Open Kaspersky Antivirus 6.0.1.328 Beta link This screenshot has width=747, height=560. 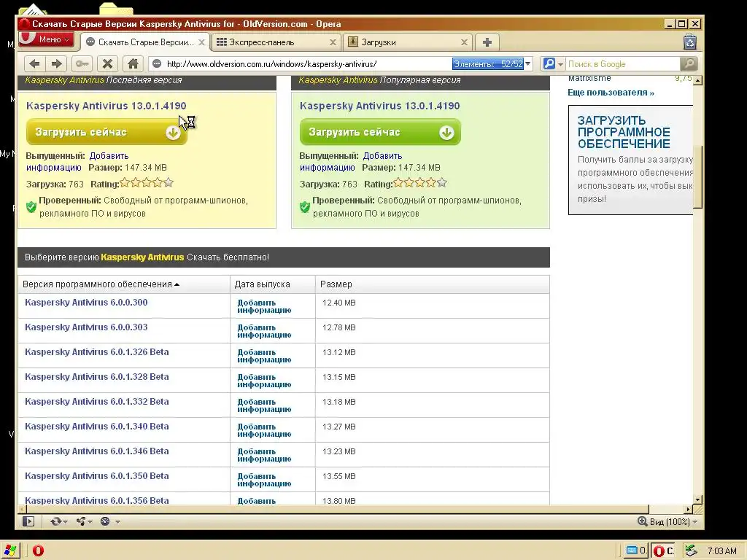[97, 377]
